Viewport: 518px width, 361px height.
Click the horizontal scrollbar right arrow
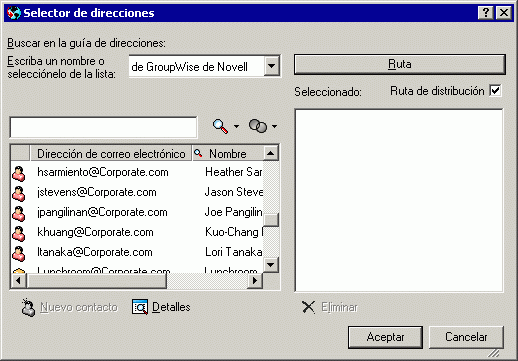255,281
